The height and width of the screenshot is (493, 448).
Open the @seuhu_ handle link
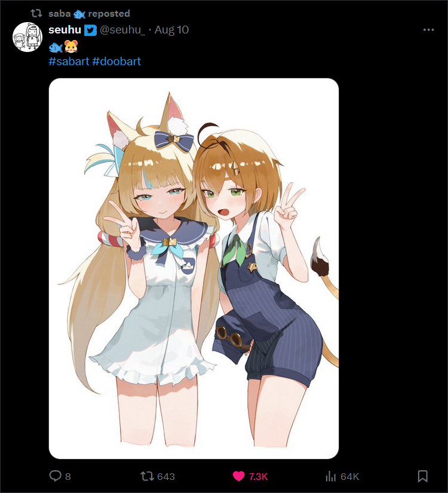(x=122, y=30)
